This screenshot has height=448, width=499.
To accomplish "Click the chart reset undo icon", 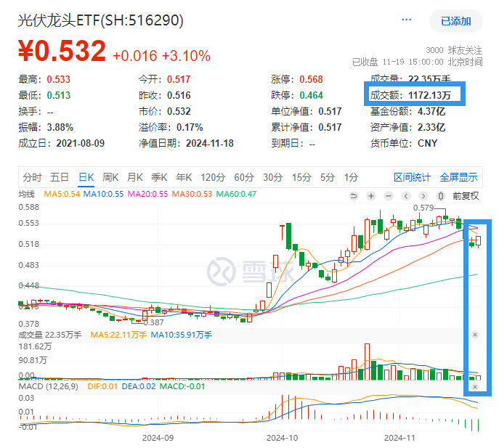I will pyautogui.click(x=354, y=196).
